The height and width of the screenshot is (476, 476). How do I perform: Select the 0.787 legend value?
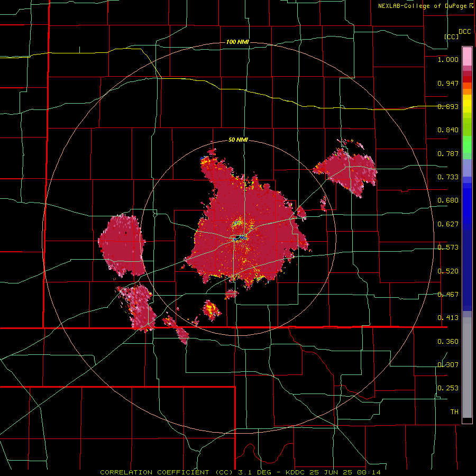pyautogui.click(x=448, y=153)
